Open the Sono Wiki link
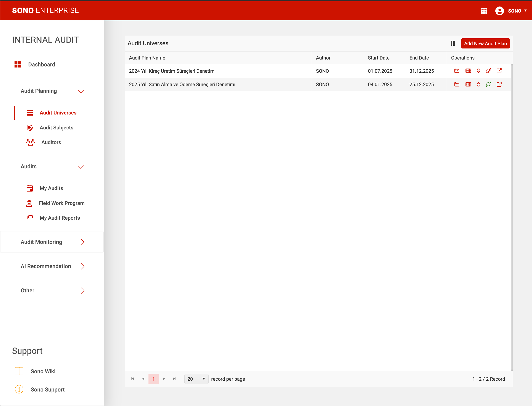 coord(43,371)
